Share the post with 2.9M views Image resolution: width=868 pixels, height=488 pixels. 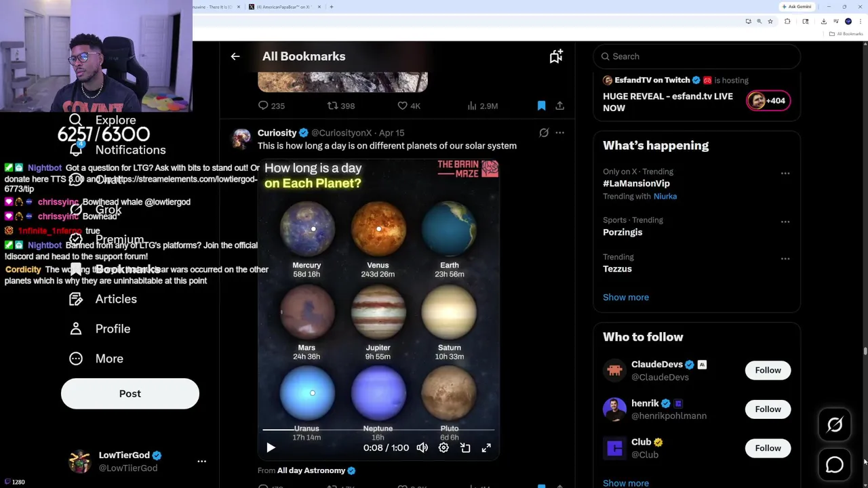pyautogui.click(x=559, y=106)
